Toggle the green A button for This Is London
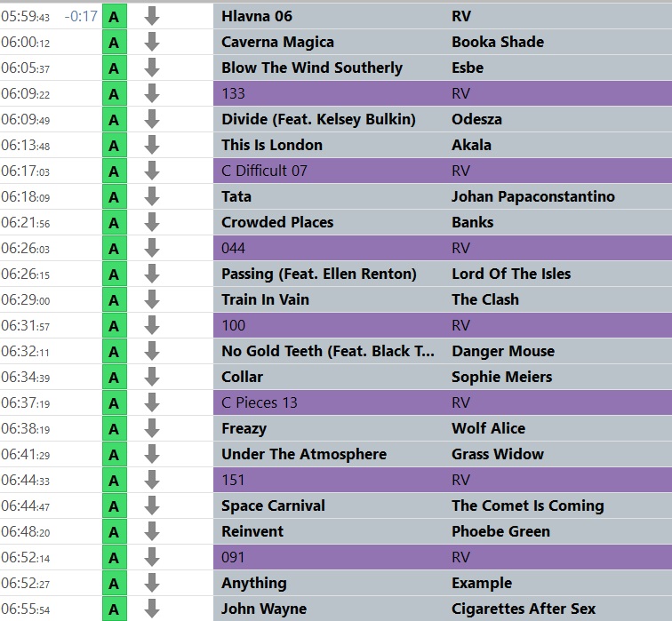The height and width of the screenshot is (621, 672). (115, 146)
